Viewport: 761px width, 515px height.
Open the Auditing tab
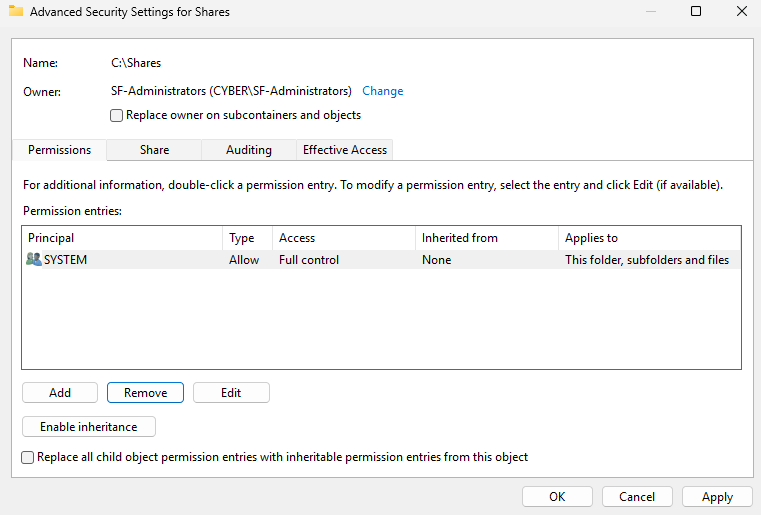click(x=248, y=150)
